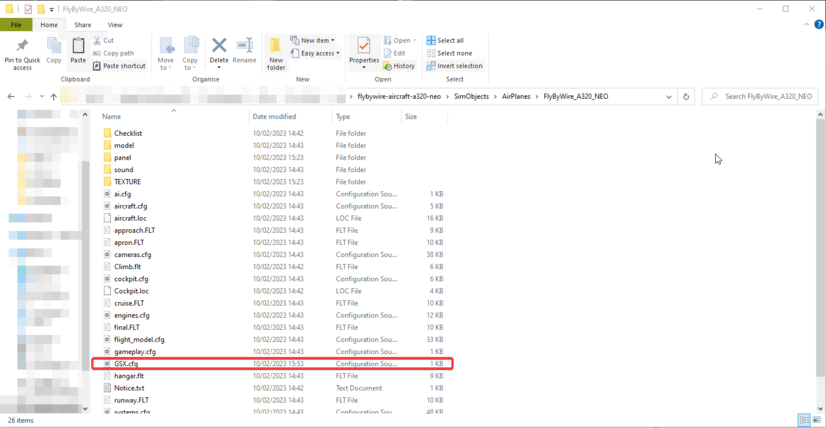The width and height of the screenshot is (826, 428).
Task: Expand the Easy access dropdown
Action: click(315, 53)
